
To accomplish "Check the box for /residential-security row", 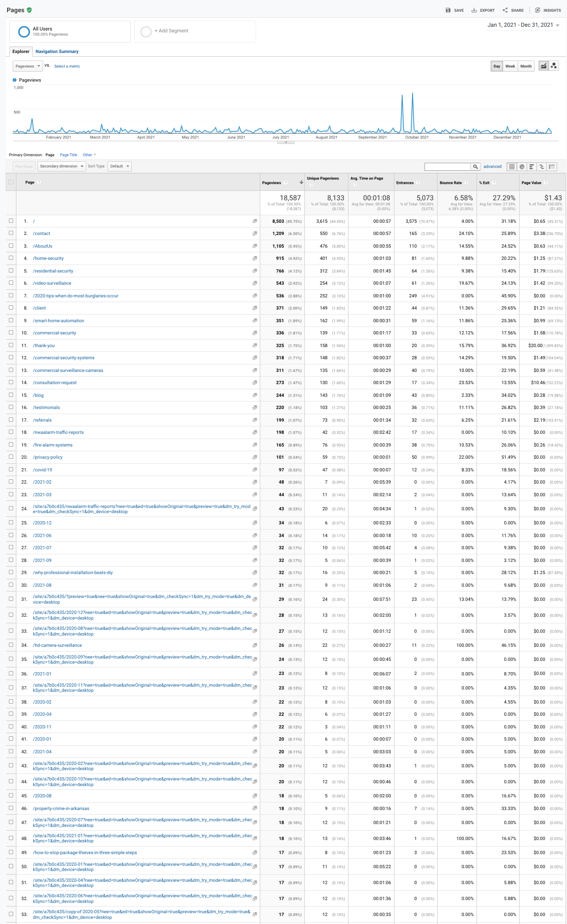I will coord(11,270).
